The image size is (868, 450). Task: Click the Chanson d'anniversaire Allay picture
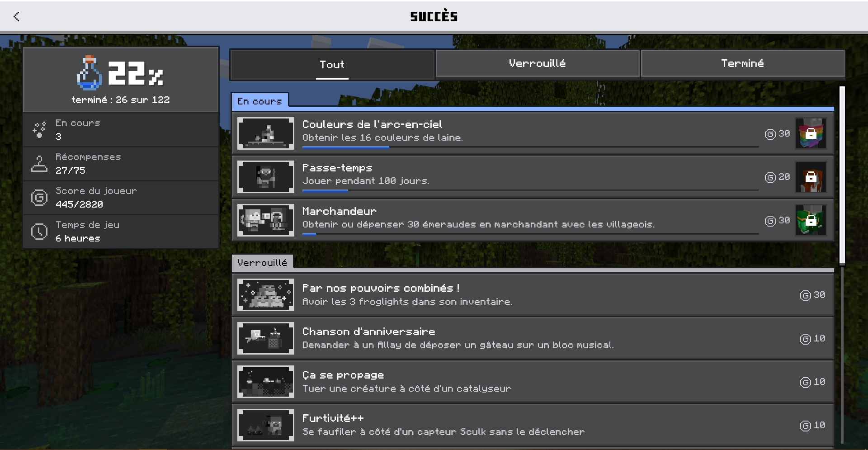click(266, 338)
